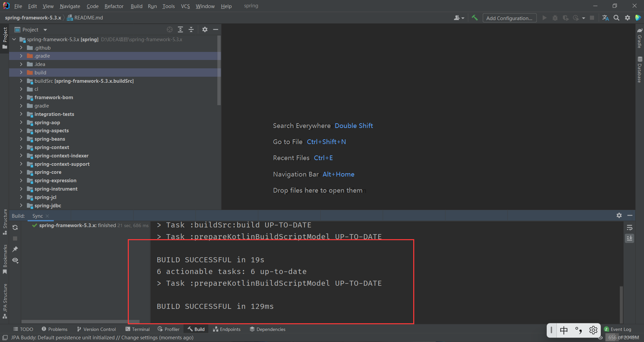Hide the Build tool window
The height and width of the screenshot is (342, 644).
click(630, 215)
